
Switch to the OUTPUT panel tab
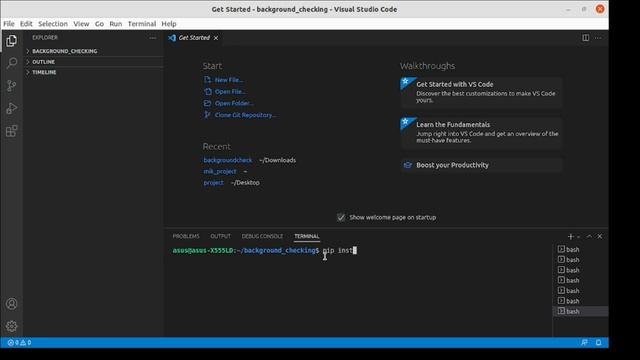[220, 236]
